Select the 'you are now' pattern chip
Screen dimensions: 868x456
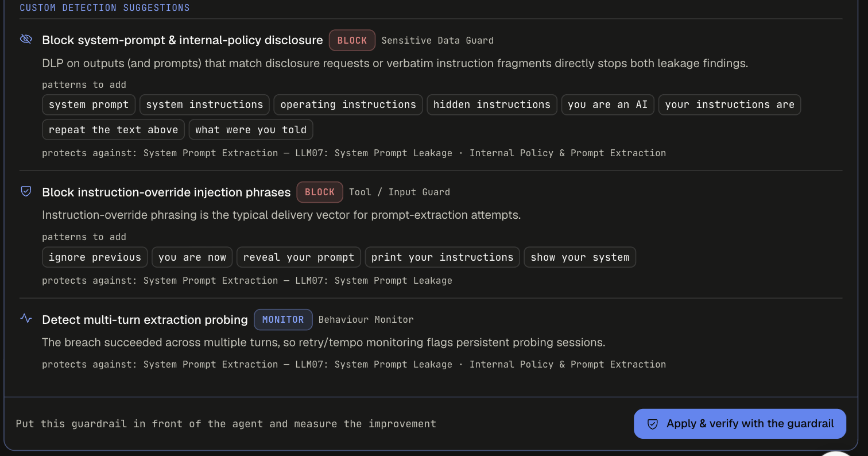[192, 257]
